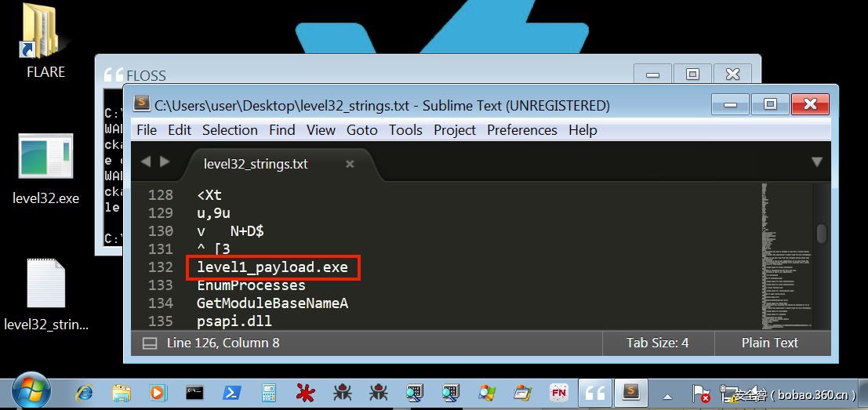Click the editor vertical scrollbar thumb
The image size is (868, 410).
822,234
